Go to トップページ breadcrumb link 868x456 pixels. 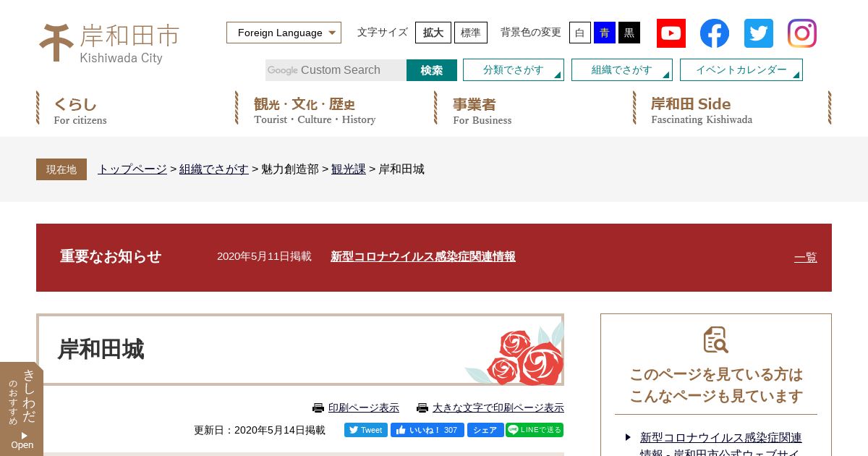pos(132,169)
